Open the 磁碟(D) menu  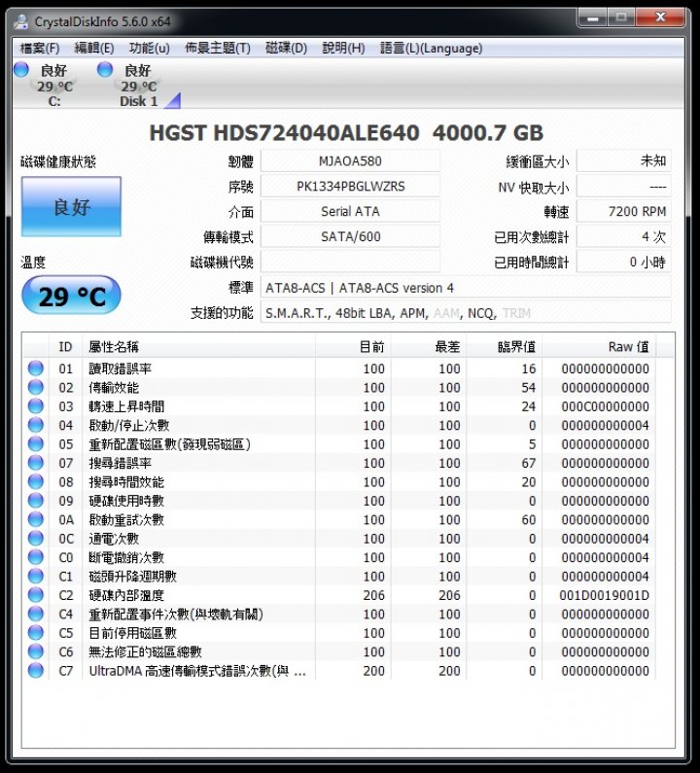tap(286, 48)
